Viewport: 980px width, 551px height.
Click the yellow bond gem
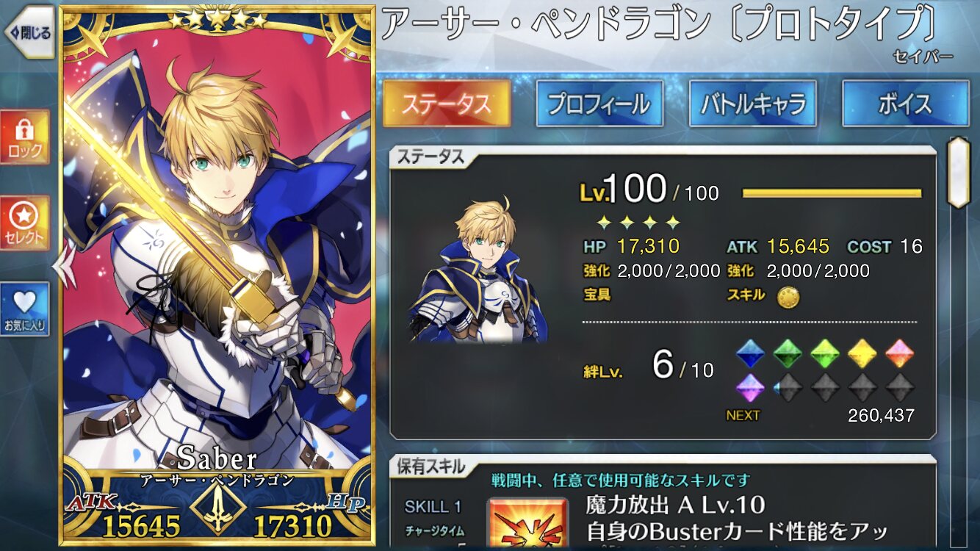(x=862, y=353)
